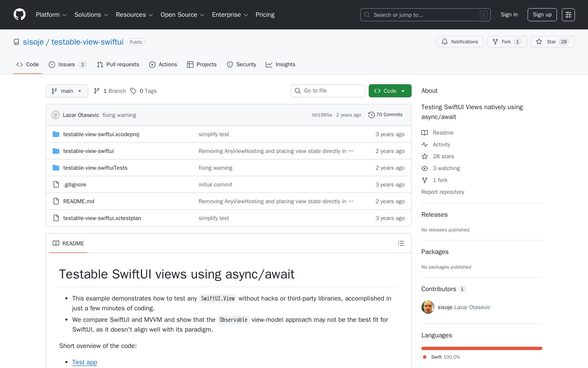Viewport: 588px width, 368px height.
Task: Click the Notifications bell button
Action: (460, 42)
